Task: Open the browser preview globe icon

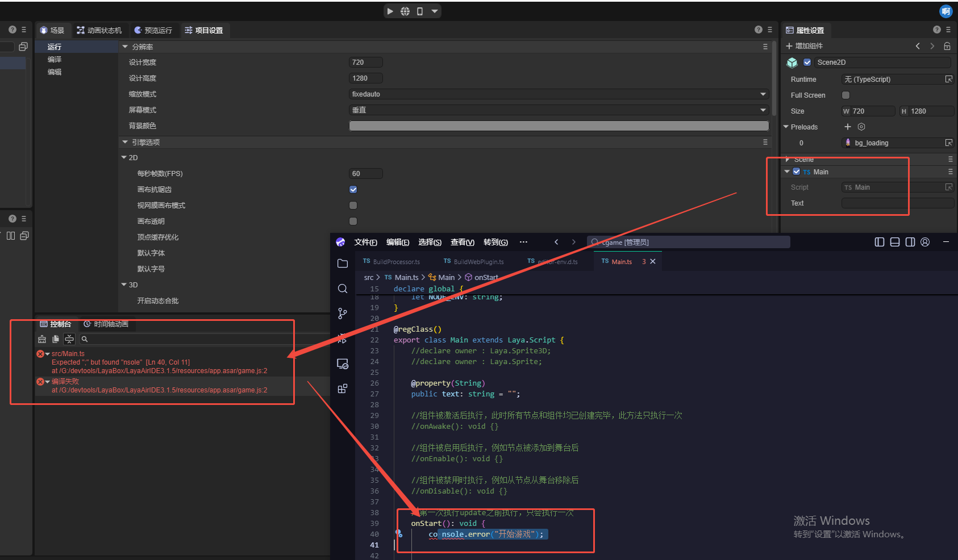Action: (405, 11)
